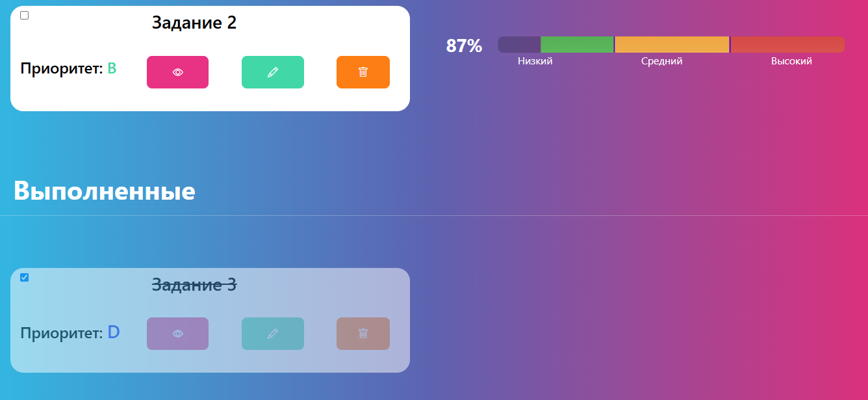The width and height of the screenshot is (868, 400).
Task: Click the strikethrough Задание 3 title
Action: pos(194,285)
